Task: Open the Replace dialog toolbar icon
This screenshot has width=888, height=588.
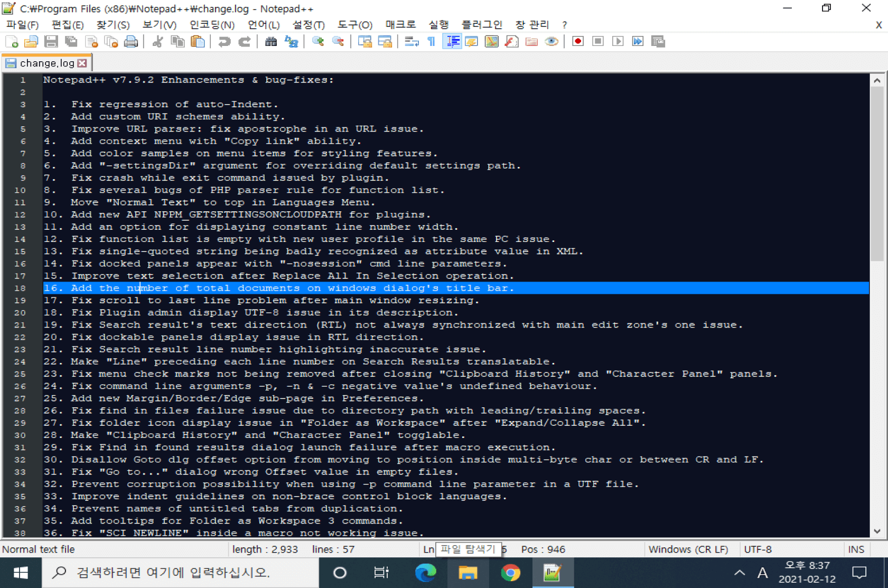Action: click(x=291, y=42)
